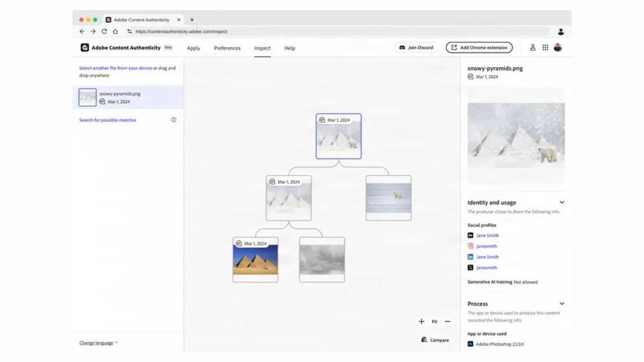Click the help question mark next to Search

pyautogui.click(x=173, y=120)
